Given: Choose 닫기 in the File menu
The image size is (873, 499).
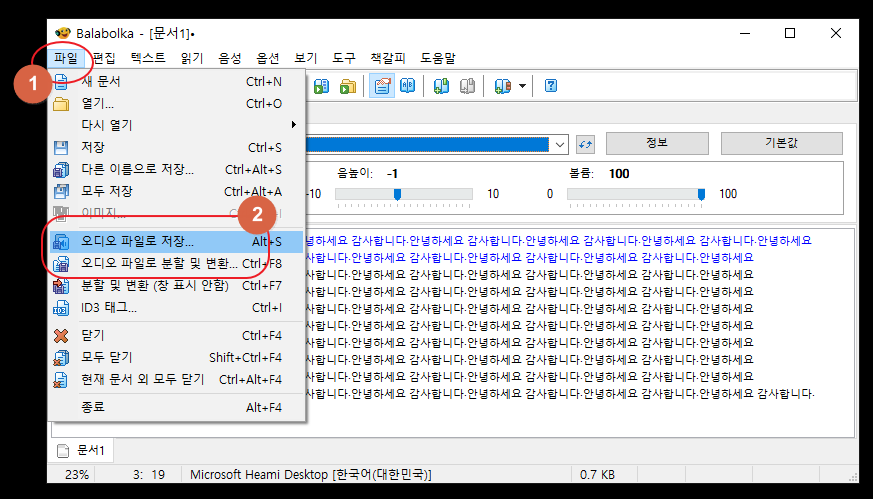Looking at the screenshot, I should pyautogui.click(x=176, y=335).
